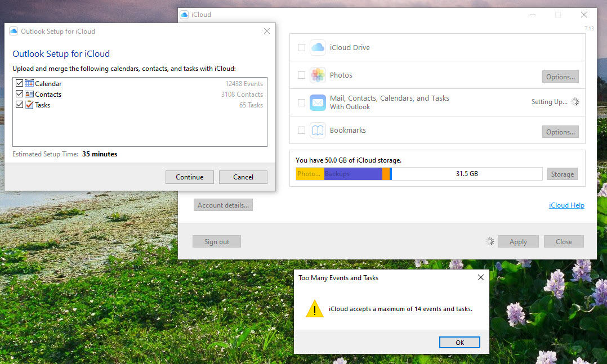Viewport: 607px width, 364px height.
Task: Click the Sign out button
Action: point(217,241)
